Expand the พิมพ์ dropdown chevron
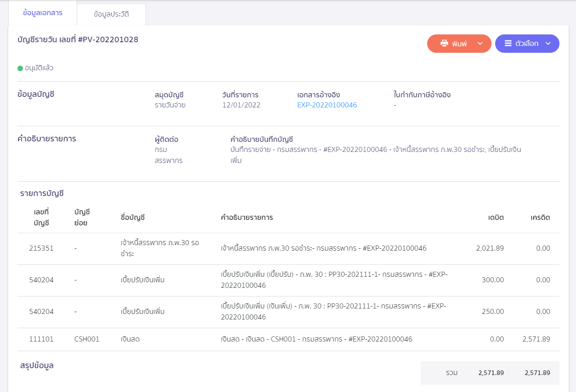Image resolution: width=576 pixels, height=392 pixels. [480, 44]
